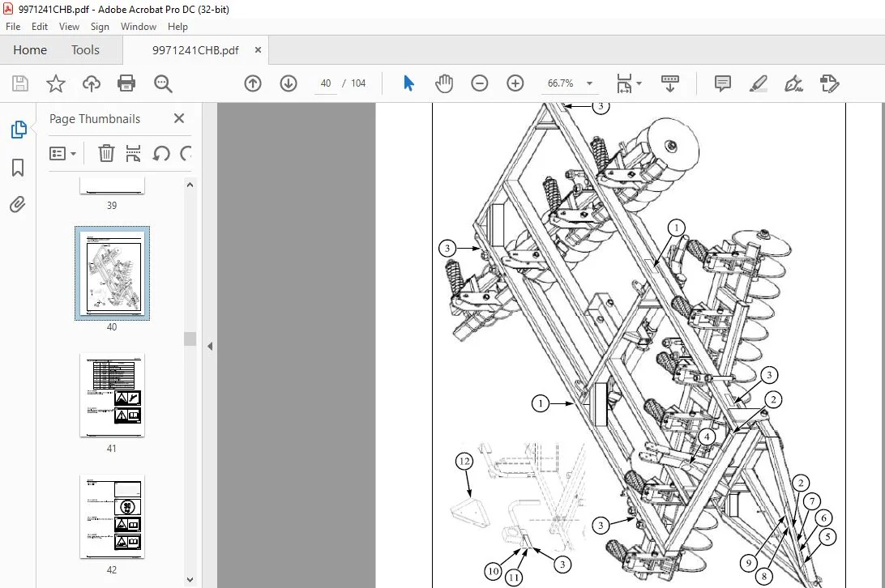885x588 pixels.
Task: Print the document
Action: (126, 83)
